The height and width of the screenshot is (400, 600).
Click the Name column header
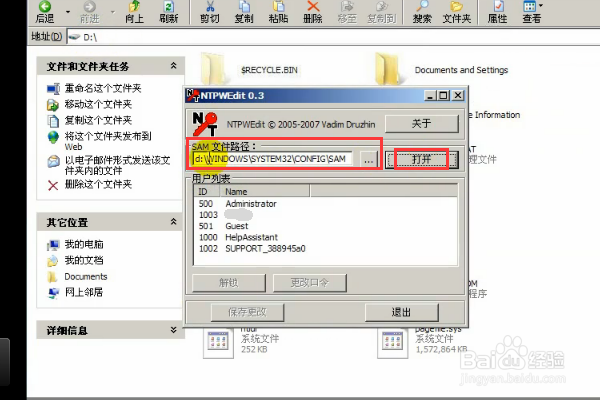pyautogui.click(x=265, y=191)
